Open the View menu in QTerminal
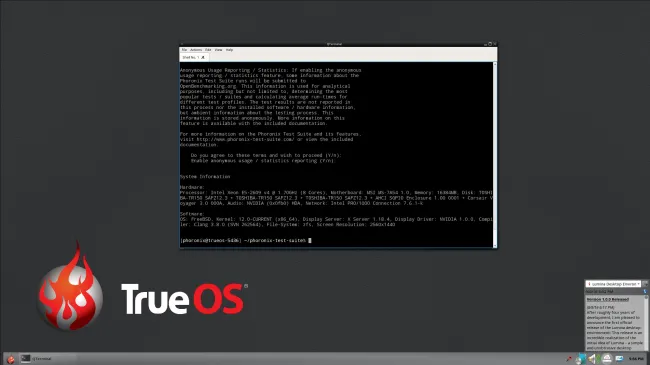The width and height of the screenshot is (650, 365). click(x=218, y=50)
